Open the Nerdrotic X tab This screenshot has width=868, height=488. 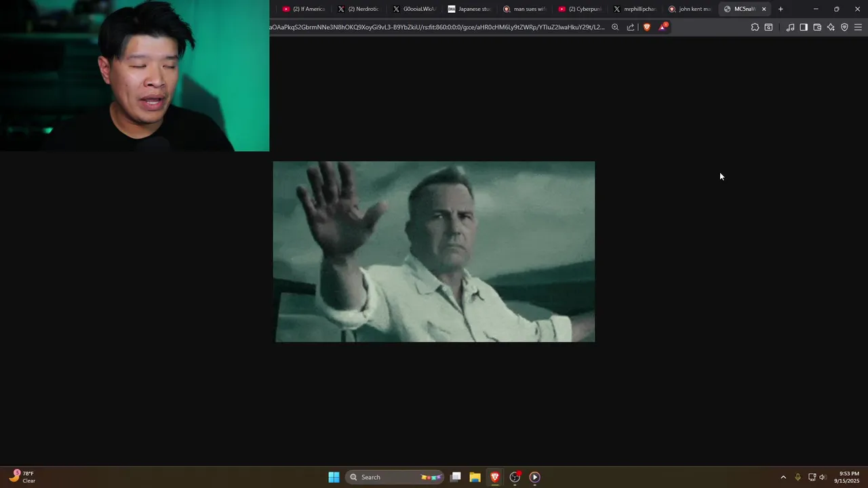[359, 9]
